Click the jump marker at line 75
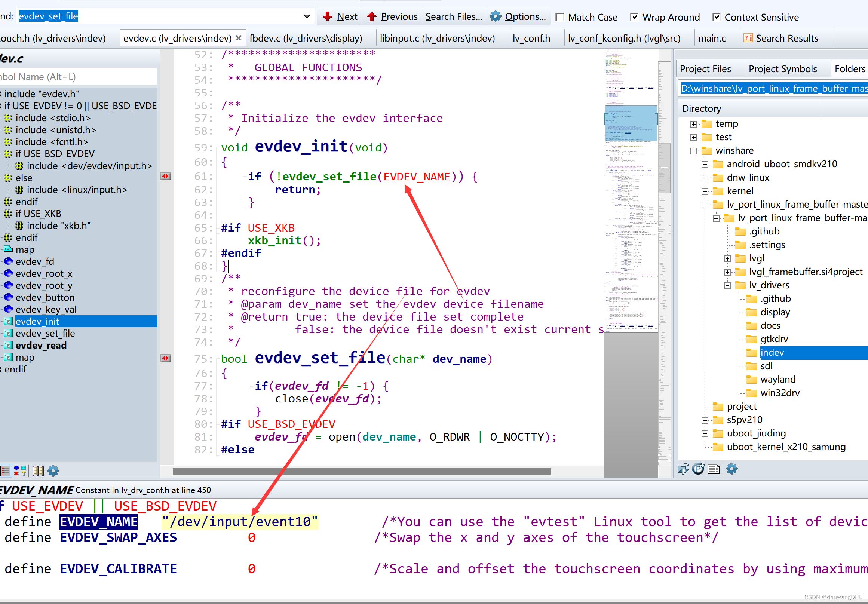The height and width of the screenshot is (604, 868). [165, 358]
